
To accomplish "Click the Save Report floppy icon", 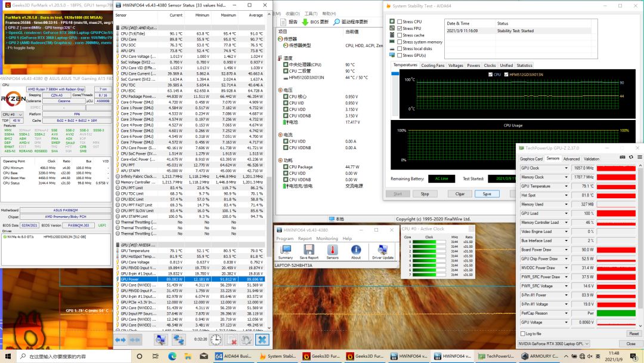I will (x=308, y=250).
